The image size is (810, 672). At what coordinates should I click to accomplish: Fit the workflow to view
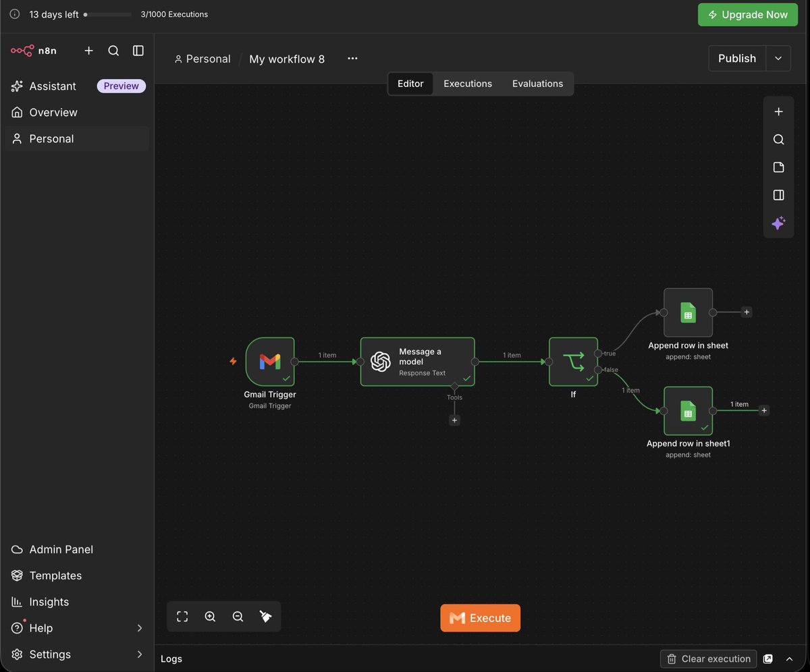click(x=182, y=617)
